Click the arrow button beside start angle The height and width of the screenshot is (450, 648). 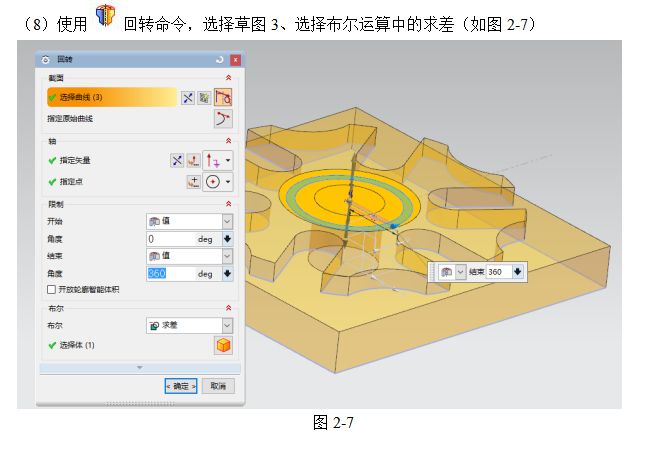click(x=227, y=239)
